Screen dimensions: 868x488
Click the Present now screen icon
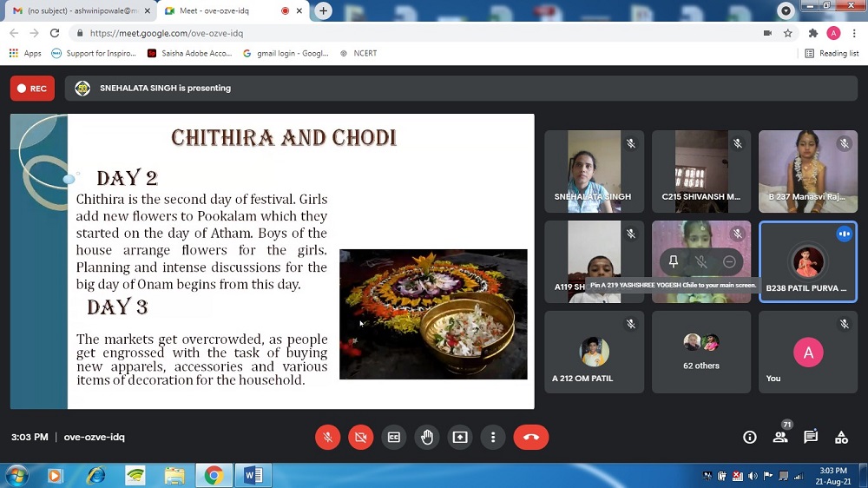(x=459, y=437)
